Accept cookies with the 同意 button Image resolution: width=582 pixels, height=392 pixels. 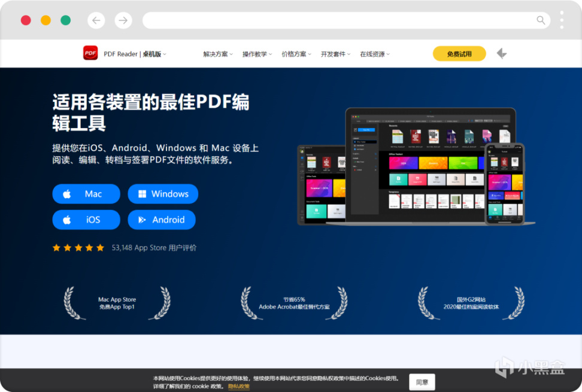click(x=422, y=382)
